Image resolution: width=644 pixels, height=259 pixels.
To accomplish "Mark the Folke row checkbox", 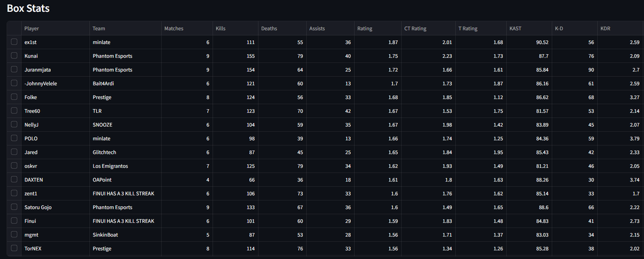I will 13,97.
